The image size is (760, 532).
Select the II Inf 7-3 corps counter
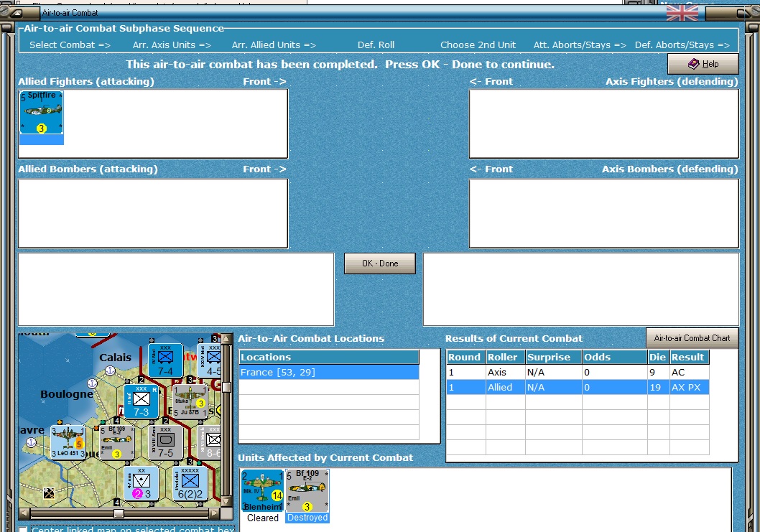coord(141,401)
